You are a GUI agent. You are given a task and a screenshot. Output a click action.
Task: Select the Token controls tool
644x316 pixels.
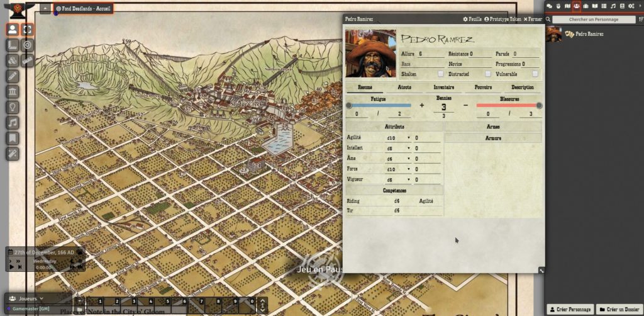coord(13,30)
